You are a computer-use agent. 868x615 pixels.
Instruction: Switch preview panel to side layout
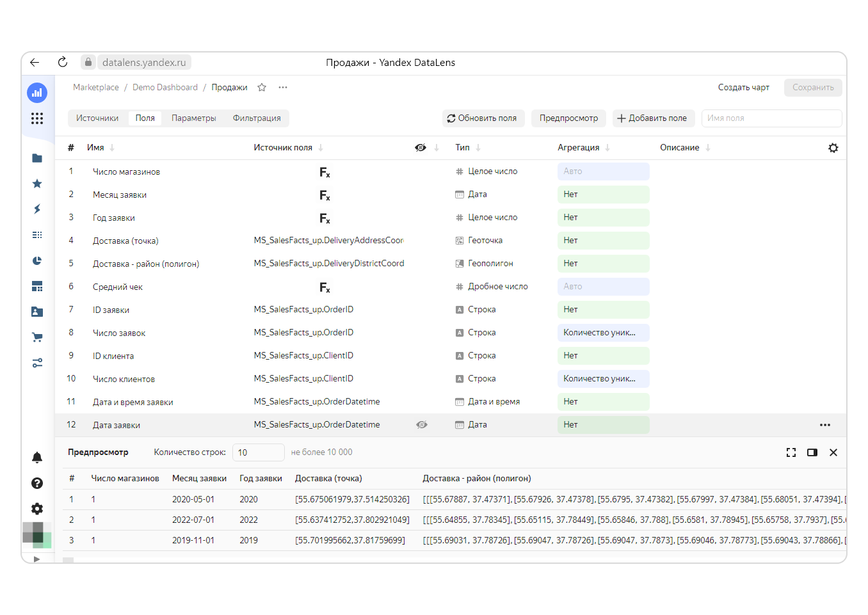pos(812,452)
